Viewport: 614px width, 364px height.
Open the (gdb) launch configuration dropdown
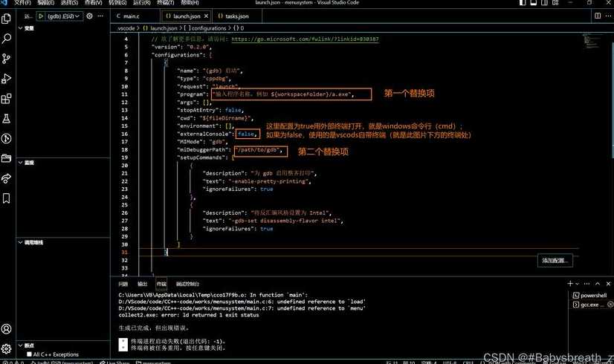63,16
